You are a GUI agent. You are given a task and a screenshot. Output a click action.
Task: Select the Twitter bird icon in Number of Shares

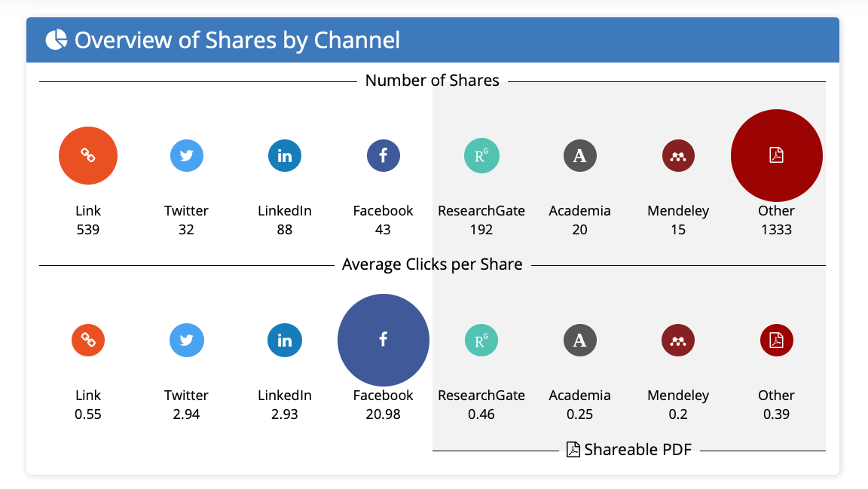tap(186, 156)
